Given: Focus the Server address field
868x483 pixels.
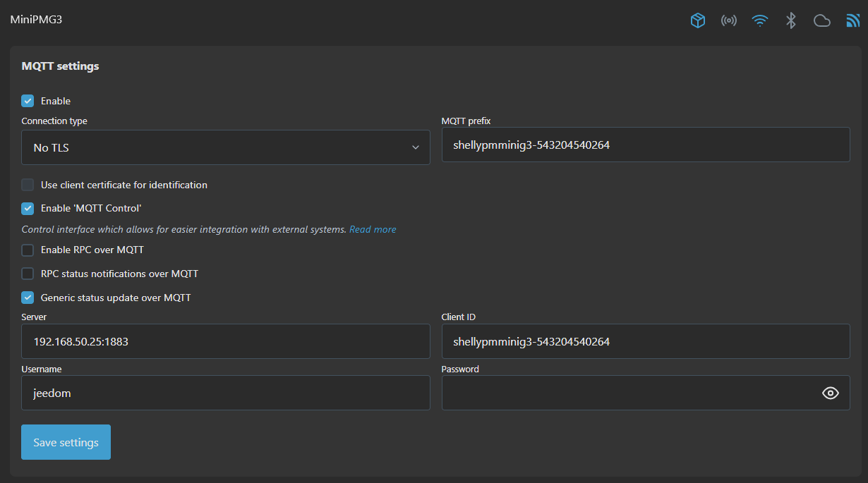Looking at the screenshot, I should coord(225,341).
